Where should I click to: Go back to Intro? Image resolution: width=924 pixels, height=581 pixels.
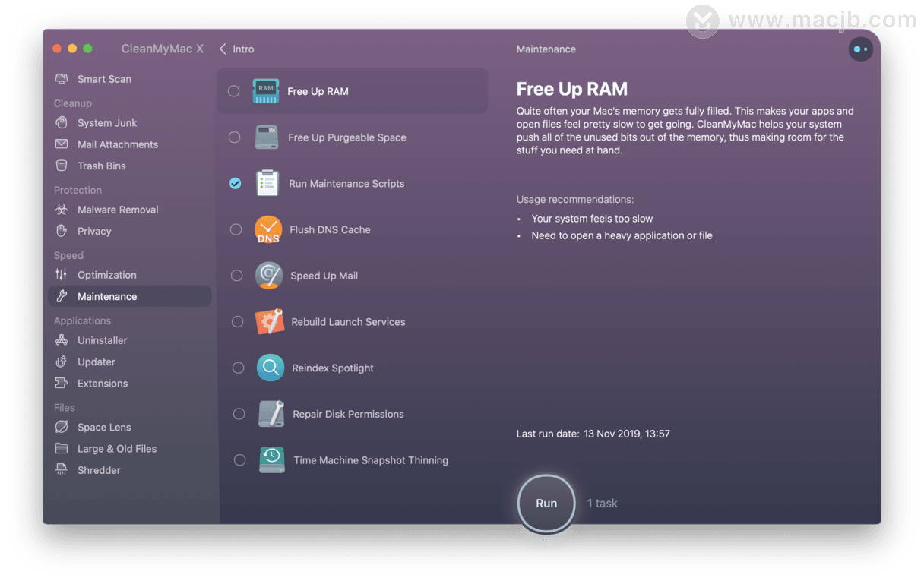[x=236, y=49]
